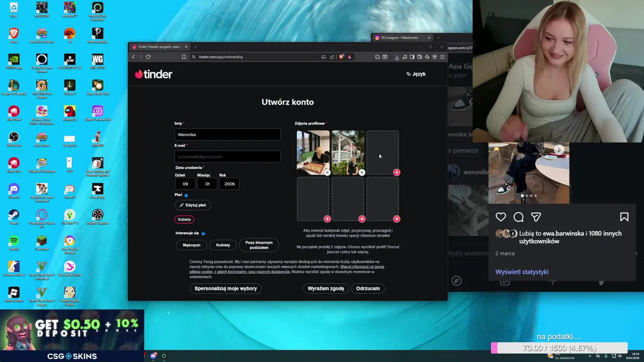This screenshot has height=362, width=644.
Task: Save Instagram post with bookmark icon
Action: click(x=624, y=217)
